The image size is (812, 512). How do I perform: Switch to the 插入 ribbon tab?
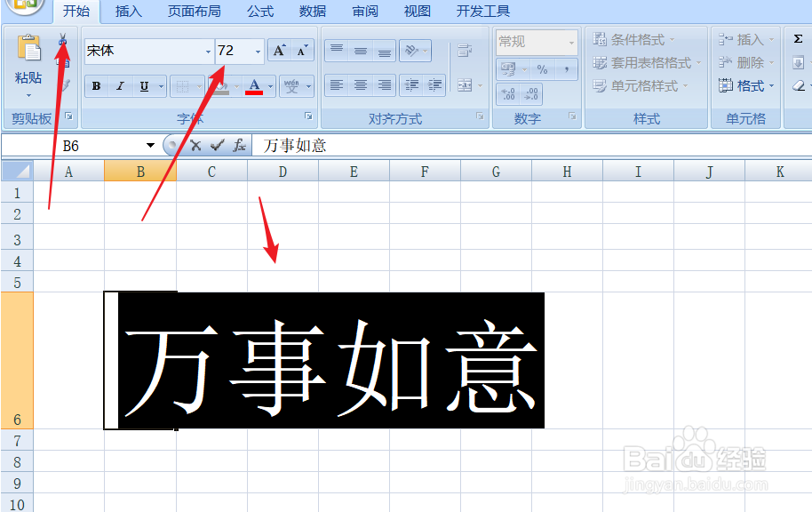(x=128, y=12)
